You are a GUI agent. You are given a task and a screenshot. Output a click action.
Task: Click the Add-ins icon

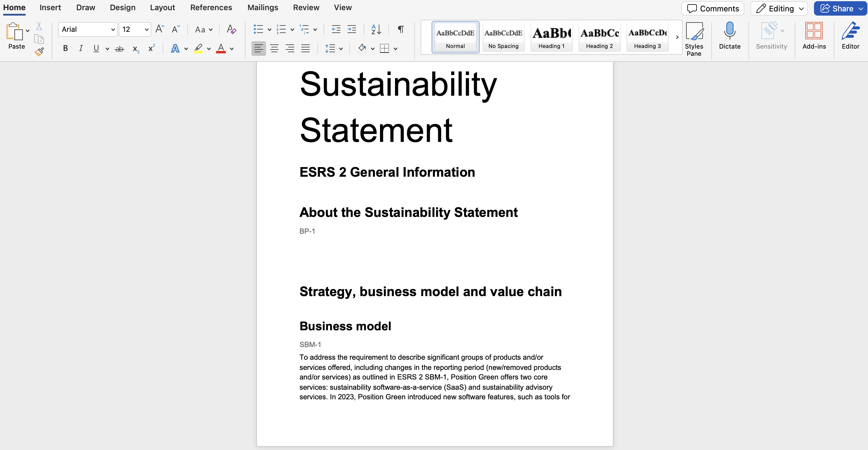pos(814,36)
